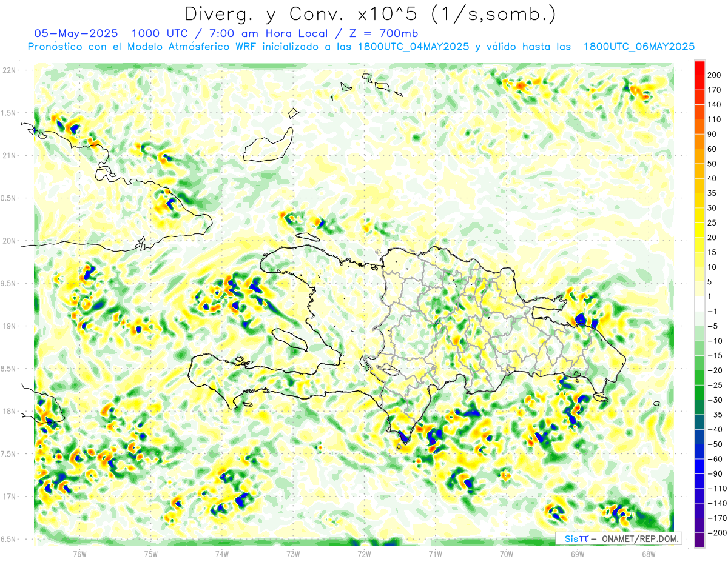This screenshot has height=562, width=728.
Task: Click the dark red swatch atop colorbar
Action: 699,68
